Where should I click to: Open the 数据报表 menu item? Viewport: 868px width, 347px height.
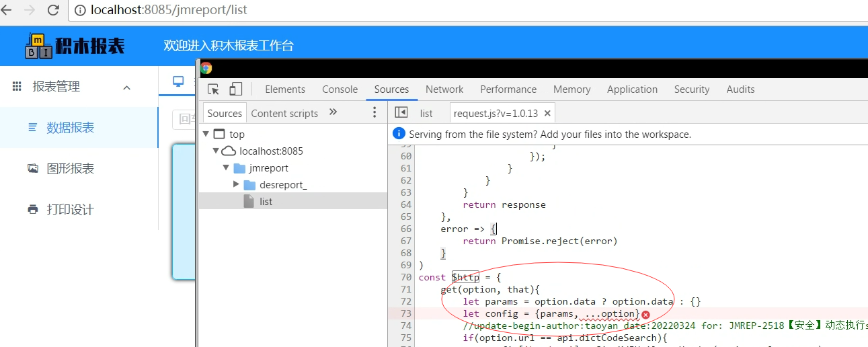(x=79, y=128)
